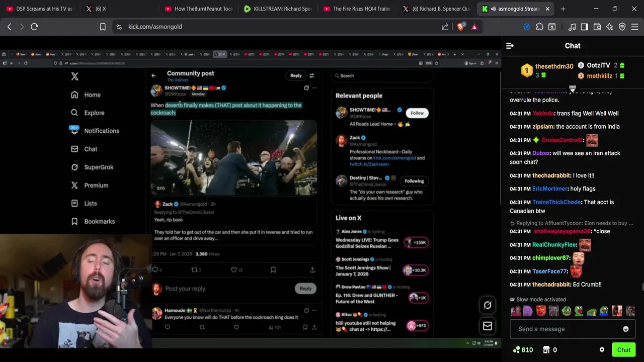The image size is (644, 362).
Task: Open the site settings icon beside the URL
Action: 119,27
